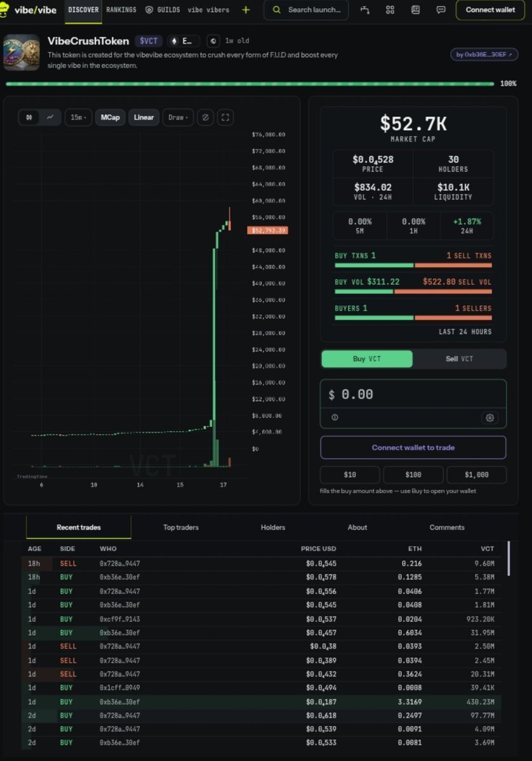Choose the $1,000 quick amount
532x761 pixels.
pyautogui.click(x=477, y=475)
